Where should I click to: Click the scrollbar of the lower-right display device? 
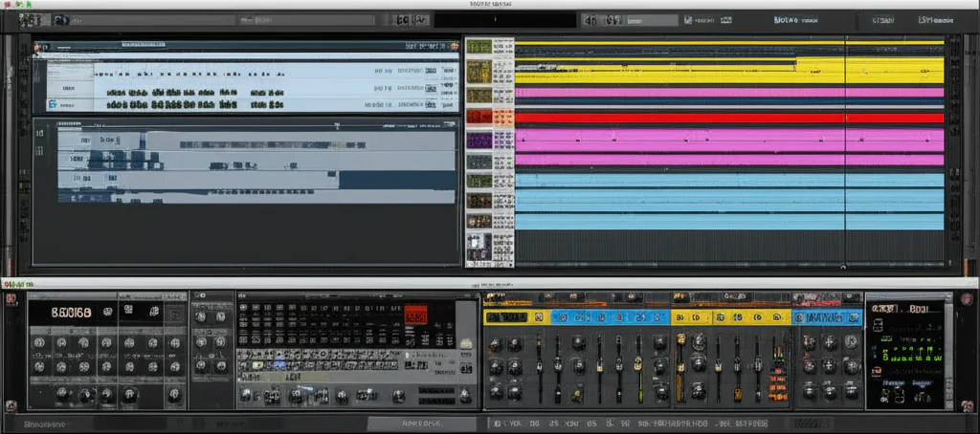coord(947,356)
